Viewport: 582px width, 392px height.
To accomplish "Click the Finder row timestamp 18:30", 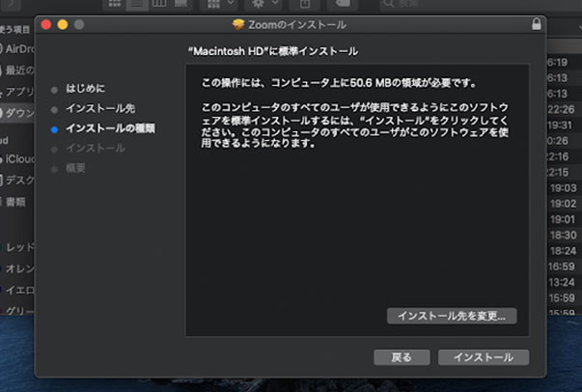I will click(563, 236).
